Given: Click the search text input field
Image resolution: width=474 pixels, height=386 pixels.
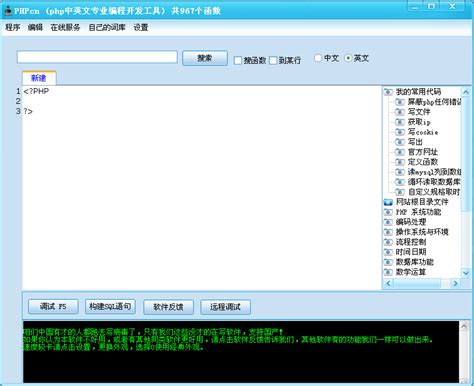Looking at the screenshot, I should 97,57.
